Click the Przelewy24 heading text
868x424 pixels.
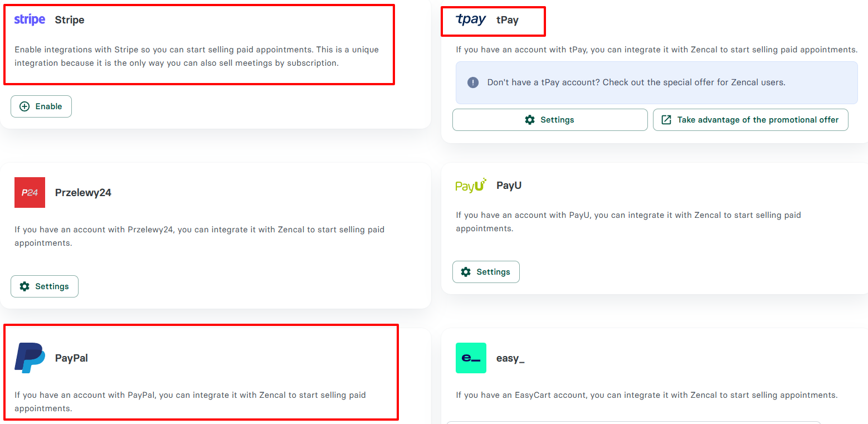pos(83,193)
